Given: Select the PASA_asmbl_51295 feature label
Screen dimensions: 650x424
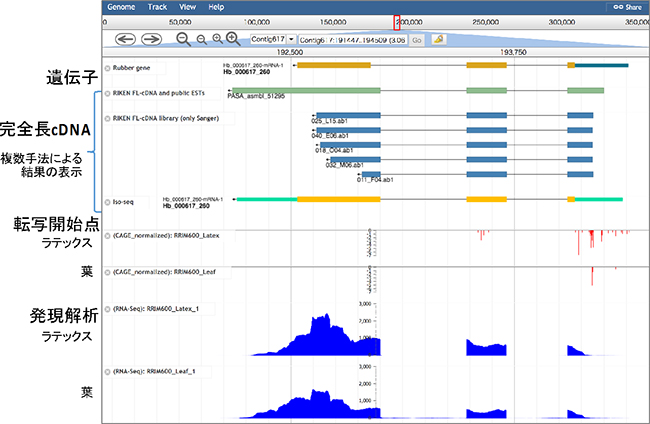Looking at the screenshot, I should 256,96.
